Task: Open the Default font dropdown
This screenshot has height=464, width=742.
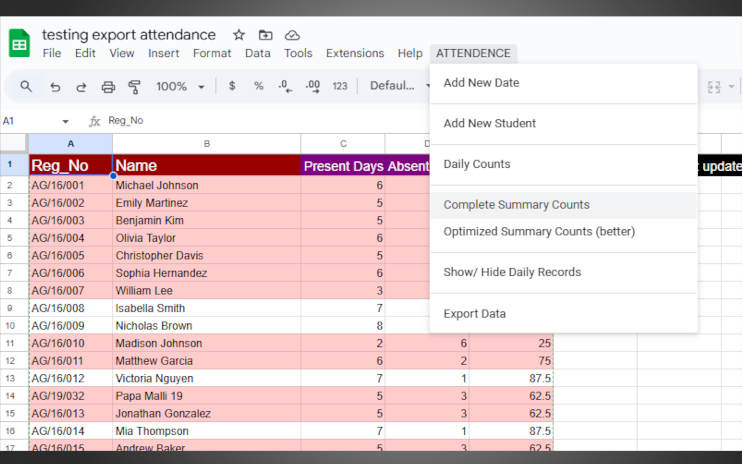Action: [x=399, y=86]
